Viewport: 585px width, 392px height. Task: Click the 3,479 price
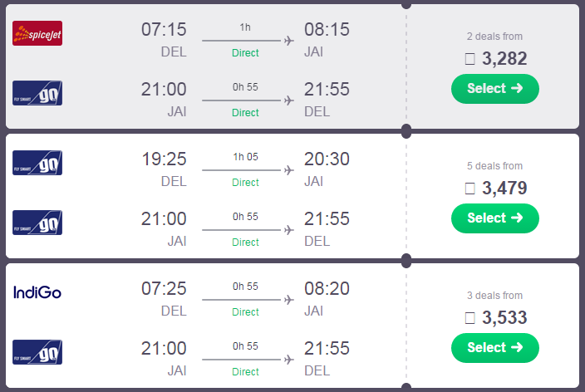point(504,188)
